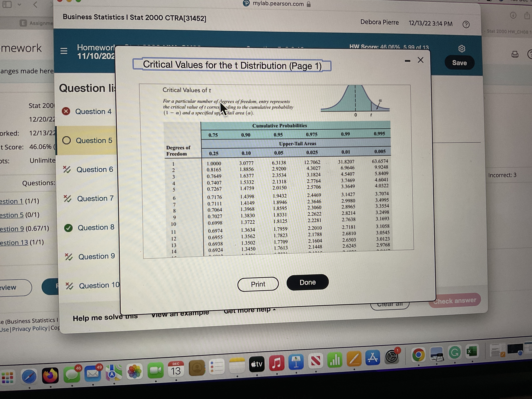Open the App Store dock icon

click(373, 358)
